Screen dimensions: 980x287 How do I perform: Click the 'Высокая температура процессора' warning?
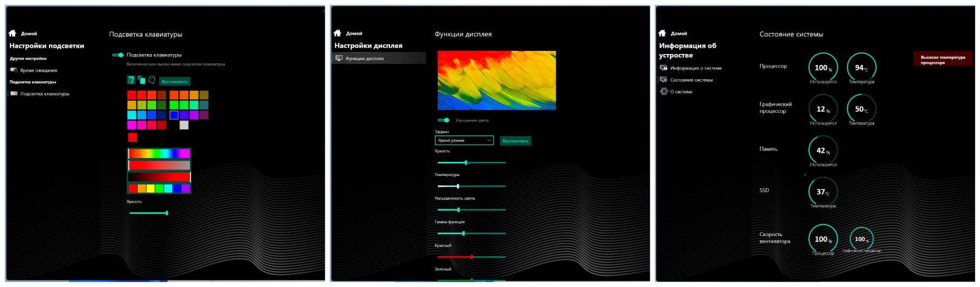point(943,59)
